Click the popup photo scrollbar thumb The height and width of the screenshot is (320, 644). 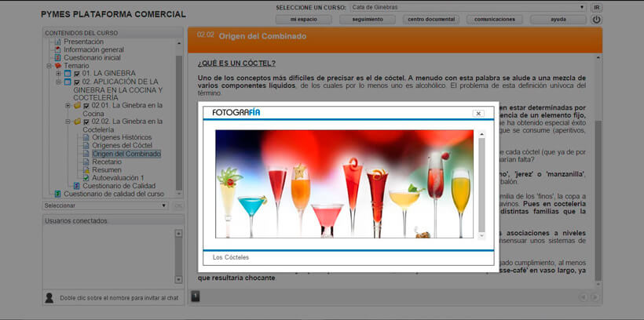pyautogui.click(x=481, y=184)
